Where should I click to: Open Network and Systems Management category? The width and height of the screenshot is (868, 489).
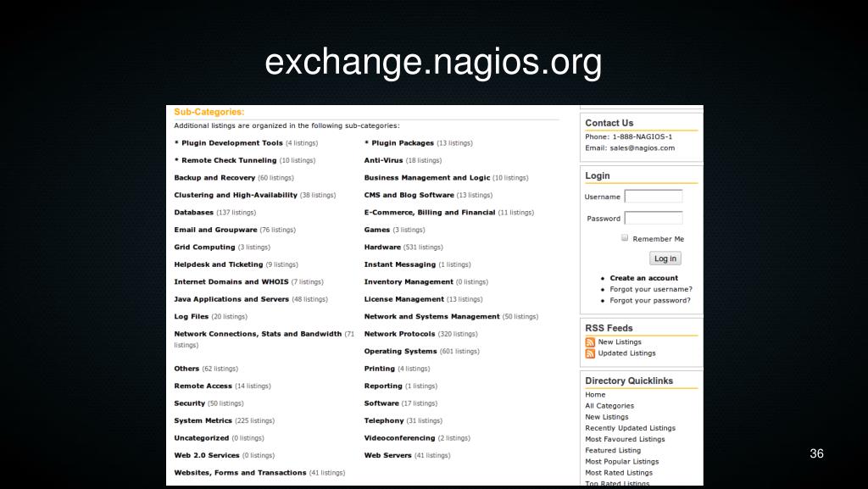[x=431, y=316]
